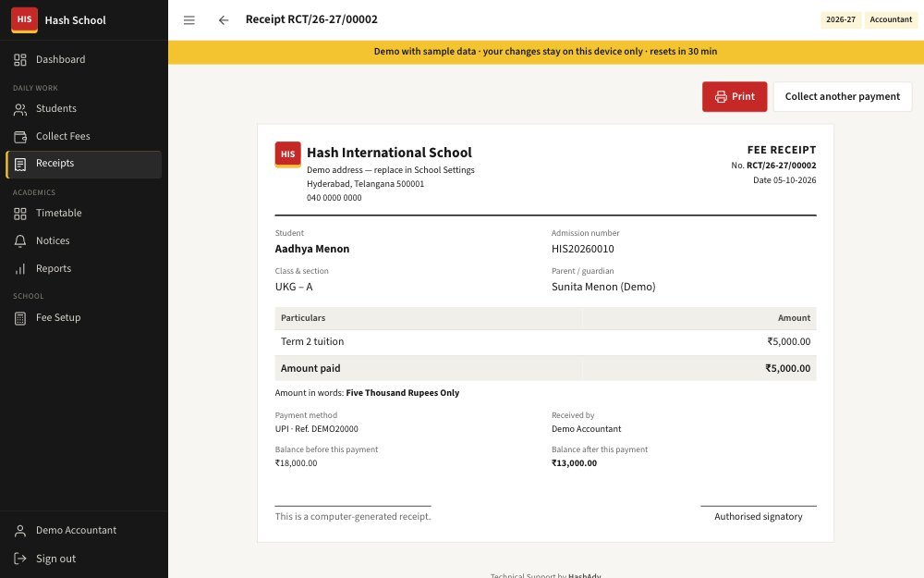This screenshot has height=578, width=924.
Task: Click the HIS logo in sidebar header
Action: (x=24, y=19)
